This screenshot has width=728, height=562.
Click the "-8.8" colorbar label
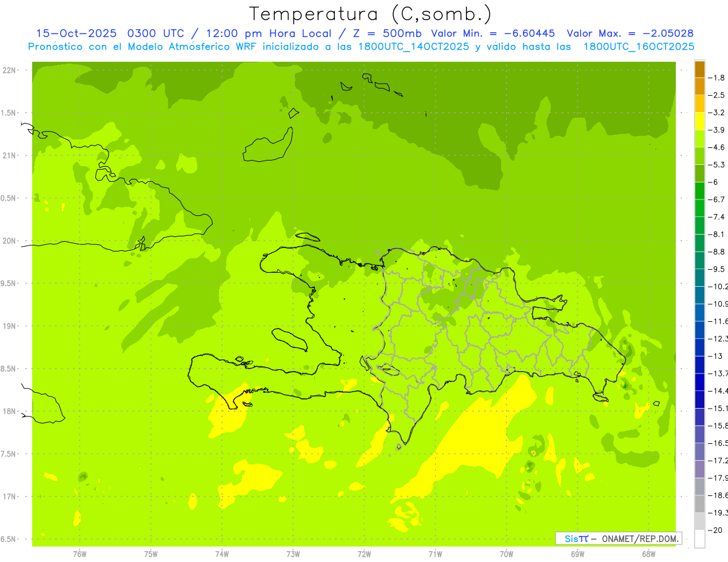[x=716, y=252]
